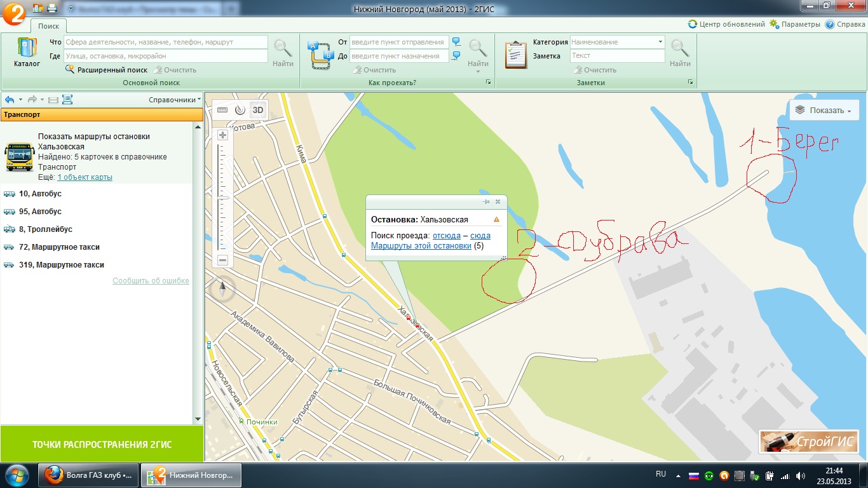
Task: Click Очистить in Заметки group
Action: [595, 70]
